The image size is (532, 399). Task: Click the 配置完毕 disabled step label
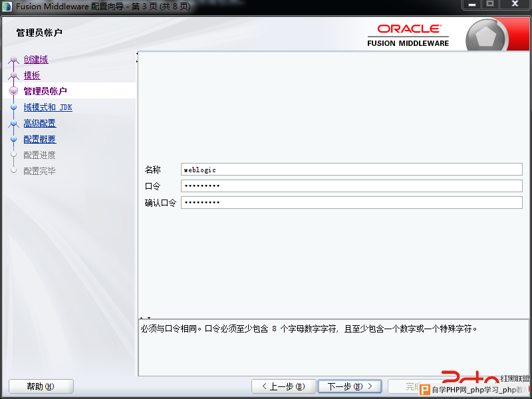[x=39, y=171]
